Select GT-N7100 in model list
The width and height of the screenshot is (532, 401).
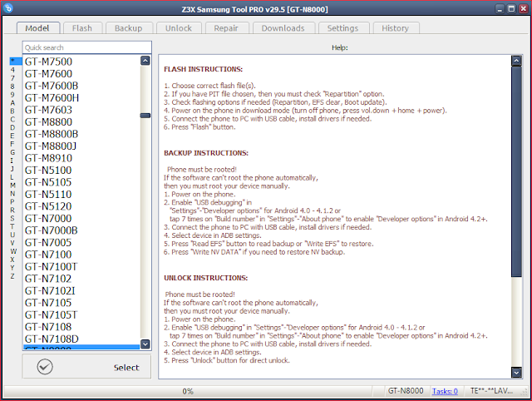[x=81, y=255]
